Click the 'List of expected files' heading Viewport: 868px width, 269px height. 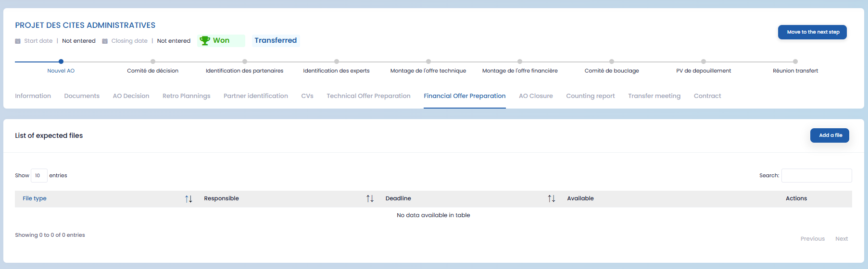(x=49, y=135)
